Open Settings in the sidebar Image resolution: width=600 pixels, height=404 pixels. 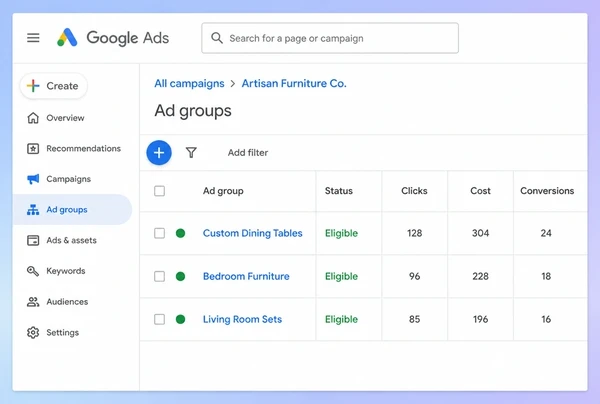point(63,332)
